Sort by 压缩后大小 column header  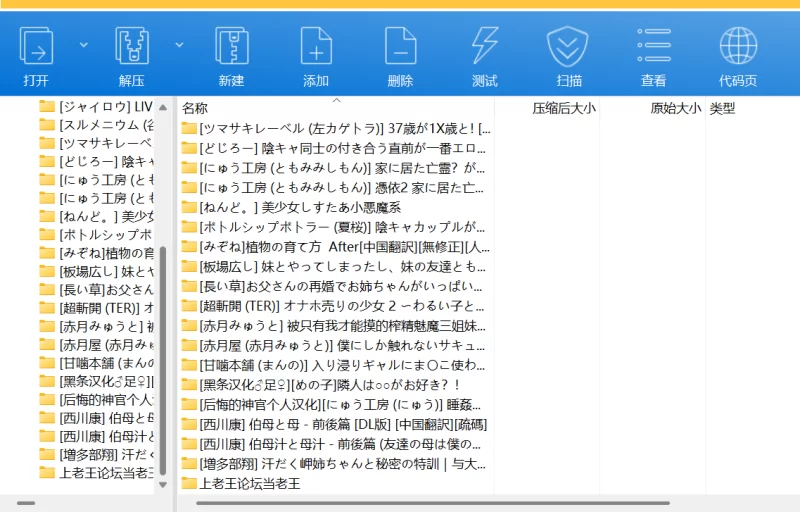[x=563, y=108]
